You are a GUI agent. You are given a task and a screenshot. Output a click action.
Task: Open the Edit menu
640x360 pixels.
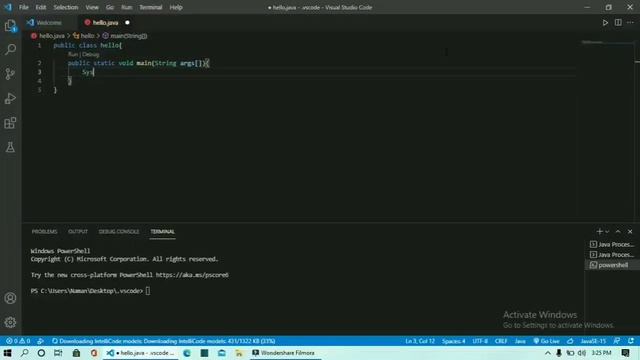click(x=41, y=7)
